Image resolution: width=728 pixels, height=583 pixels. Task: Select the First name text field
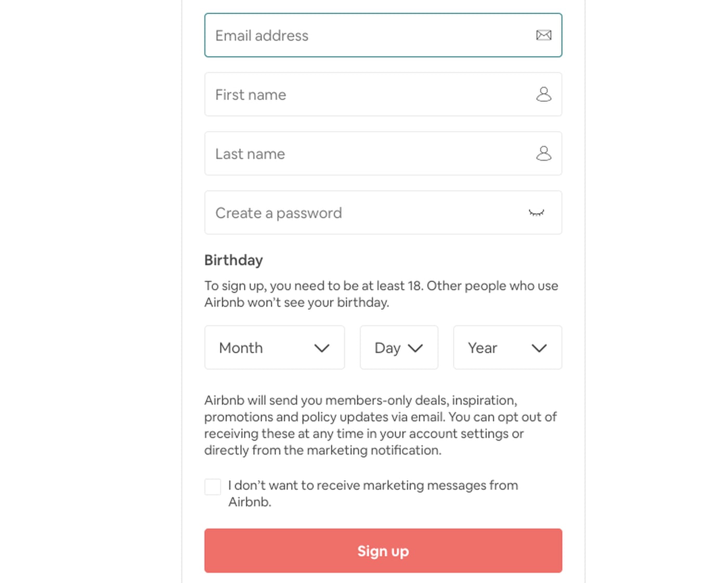point(364,95)
